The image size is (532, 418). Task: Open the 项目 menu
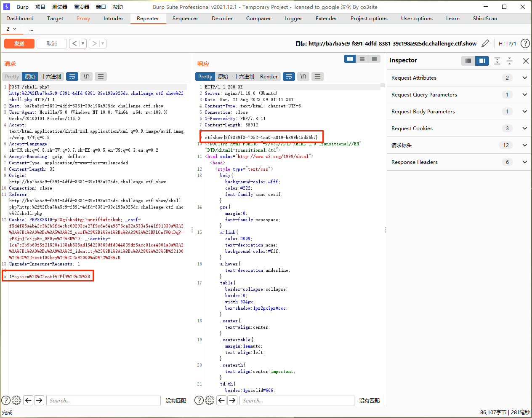tap(40, 7)
